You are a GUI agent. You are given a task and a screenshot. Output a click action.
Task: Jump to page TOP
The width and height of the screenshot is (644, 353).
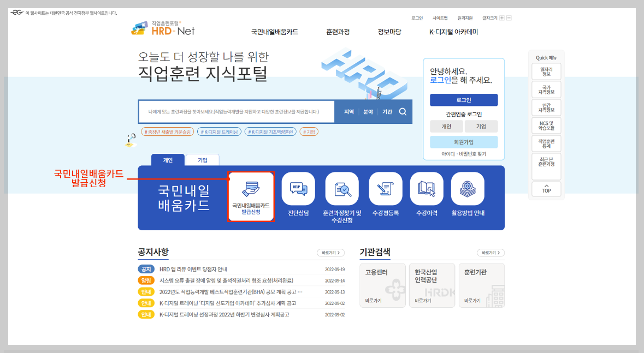546,189
